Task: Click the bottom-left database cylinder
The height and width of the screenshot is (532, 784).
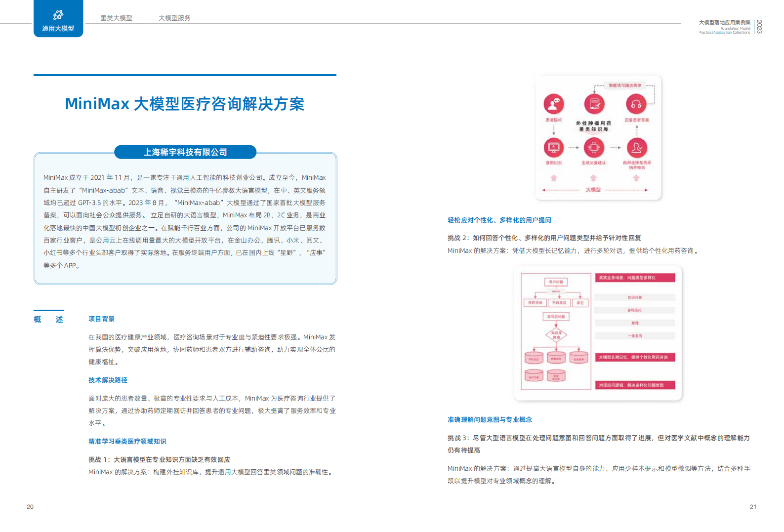Action: tap(534, 375)
